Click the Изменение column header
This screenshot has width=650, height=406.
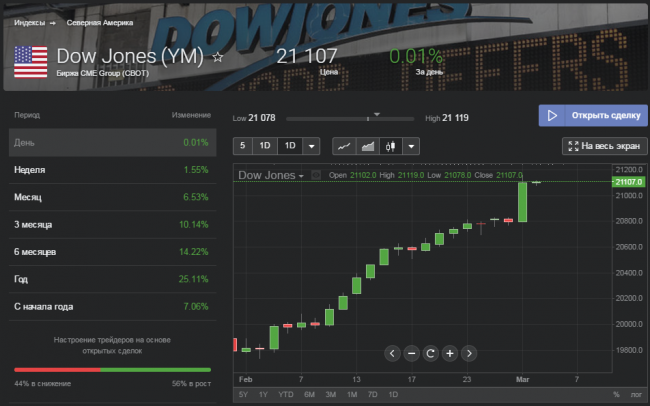click(191, 115)
